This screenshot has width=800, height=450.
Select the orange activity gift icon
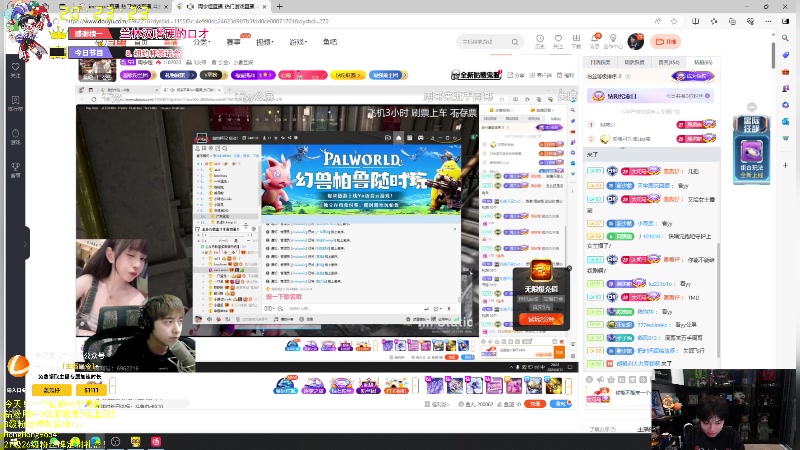(396, 385)
